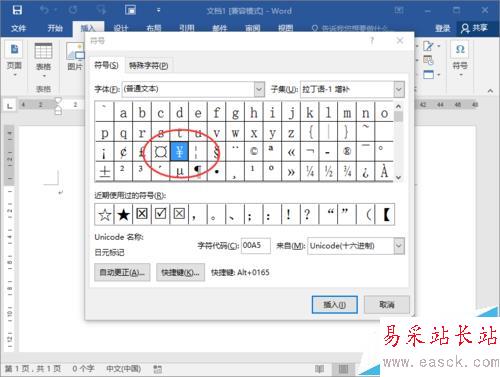Open the 文件 (File) menu
Image resolution: width=500 pixels, height=377 pixels.
pos(18,28)
